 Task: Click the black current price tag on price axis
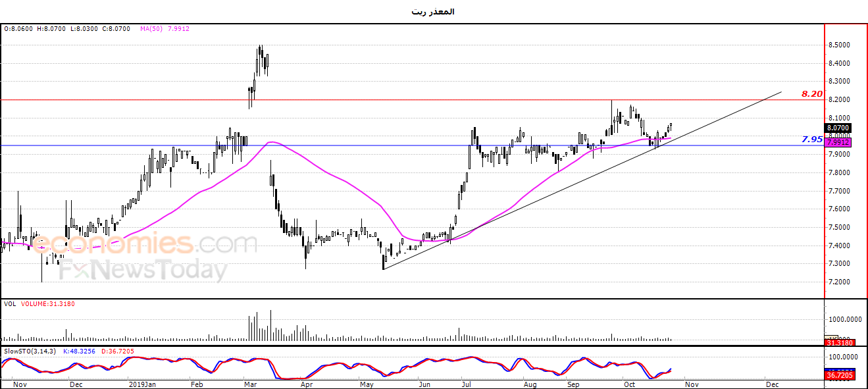pyautogui.click(x=839, y=128)
